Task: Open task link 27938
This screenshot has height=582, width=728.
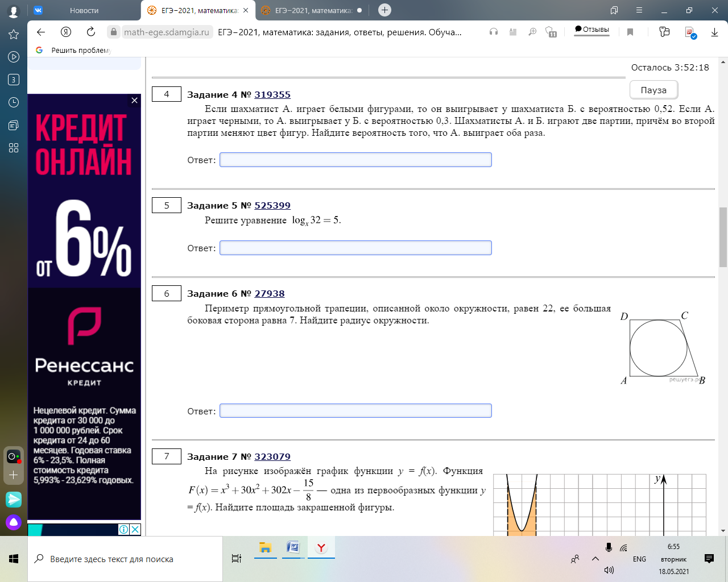Action: [270, 294]
